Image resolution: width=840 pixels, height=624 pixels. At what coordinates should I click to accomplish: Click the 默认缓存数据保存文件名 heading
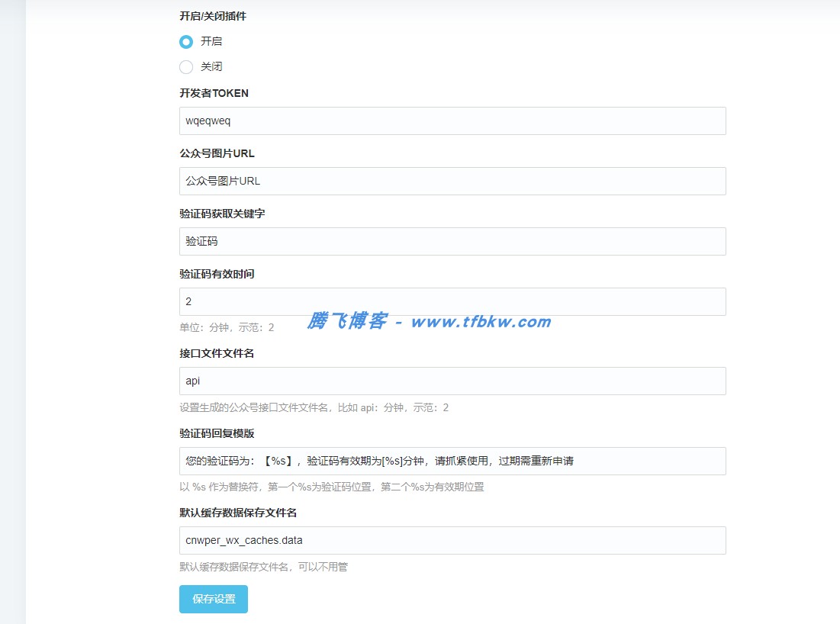pos(237,513)
